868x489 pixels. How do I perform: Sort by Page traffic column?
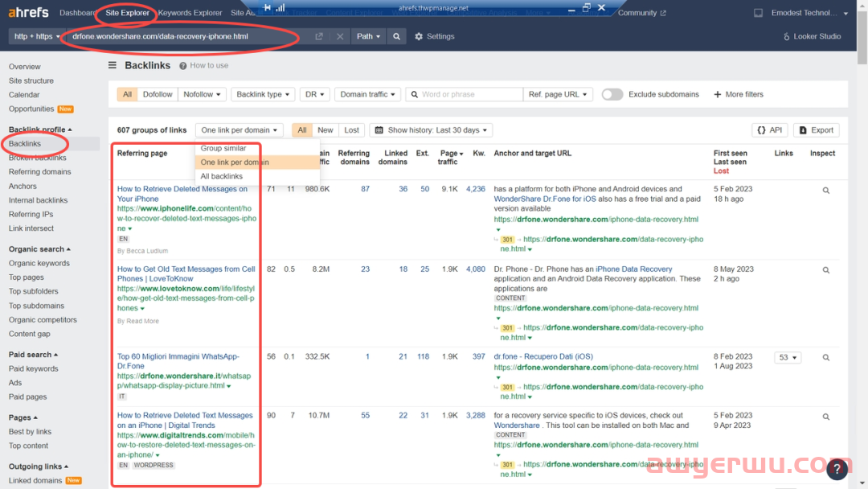[x=451, y=158]
